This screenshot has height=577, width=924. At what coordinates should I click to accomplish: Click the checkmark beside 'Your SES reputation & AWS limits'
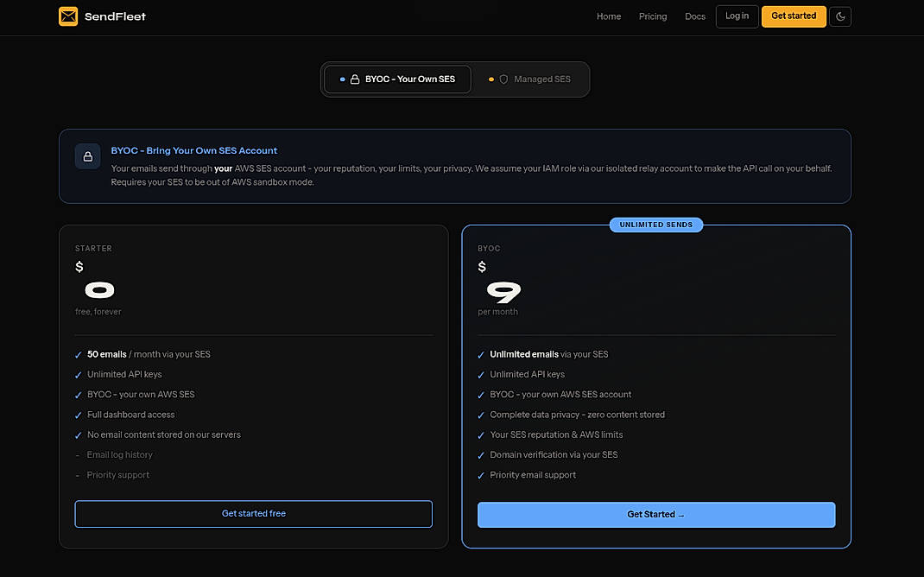pyautogui.click(x=481, y=435)
